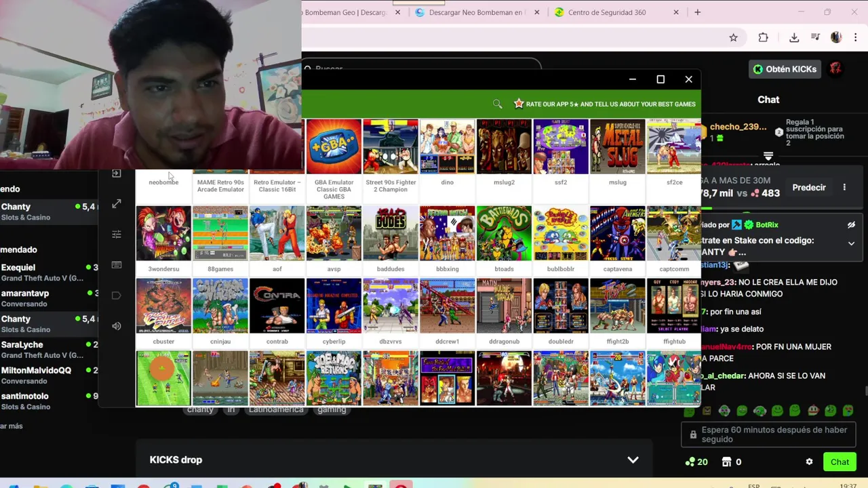868x488 pixels.
Task: Switch to Descargar Neo Bomberman browser tab
Action: (x=477, y=12)
